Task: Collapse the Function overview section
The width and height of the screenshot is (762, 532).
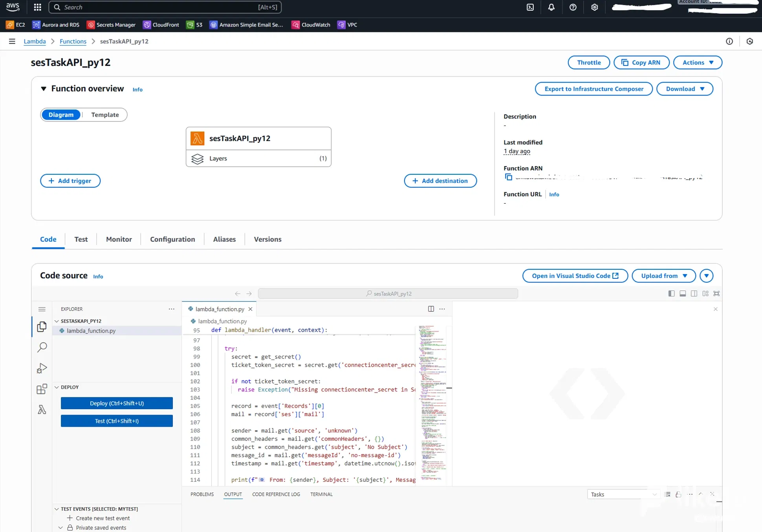Action: coord(44,89)
